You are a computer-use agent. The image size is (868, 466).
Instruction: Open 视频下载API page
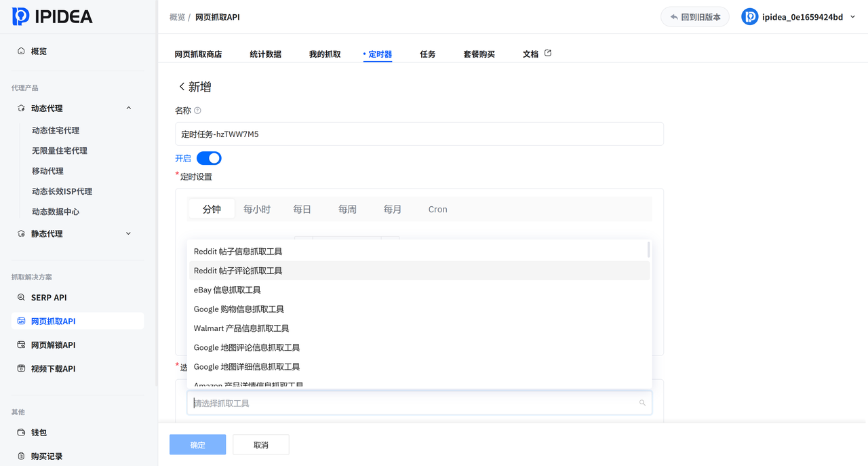[x=53, y=368]
